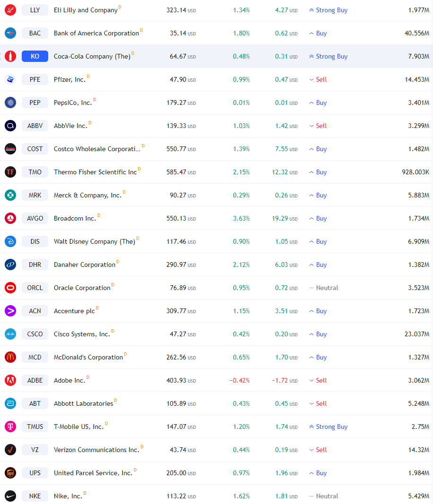Click the Walt Disney logo icon
The height and width of the screenshot is (504, 433).
point(10,241)
